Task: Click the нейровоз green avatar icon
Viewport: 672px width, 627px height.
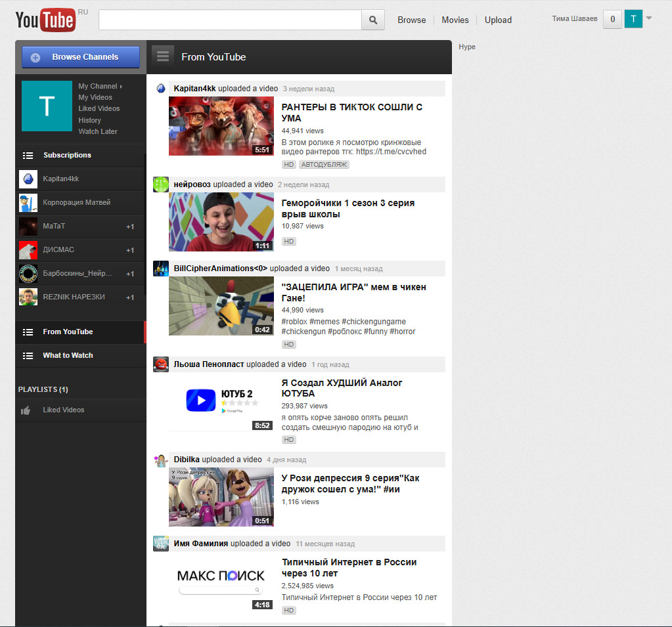Action: coord(161,184)
